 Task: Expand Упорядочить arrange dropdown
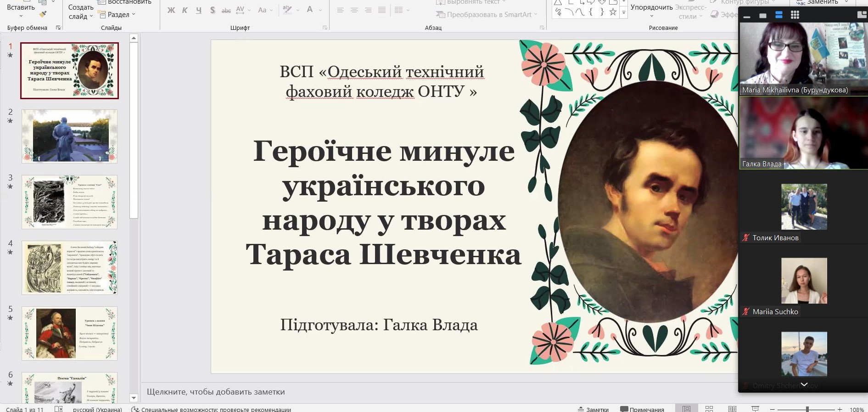tap(651, 11)
